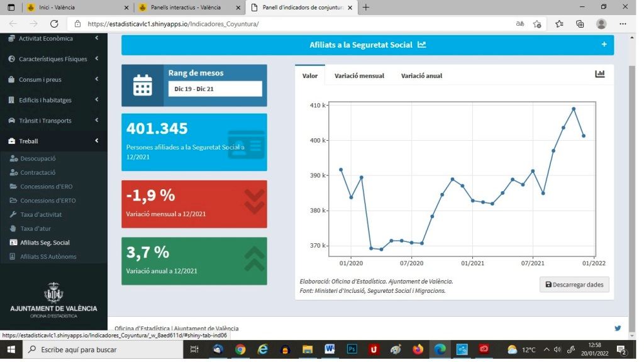
Task: Click the Dic 19 - Dic 21 date range field
Action: tap(215, 89)
